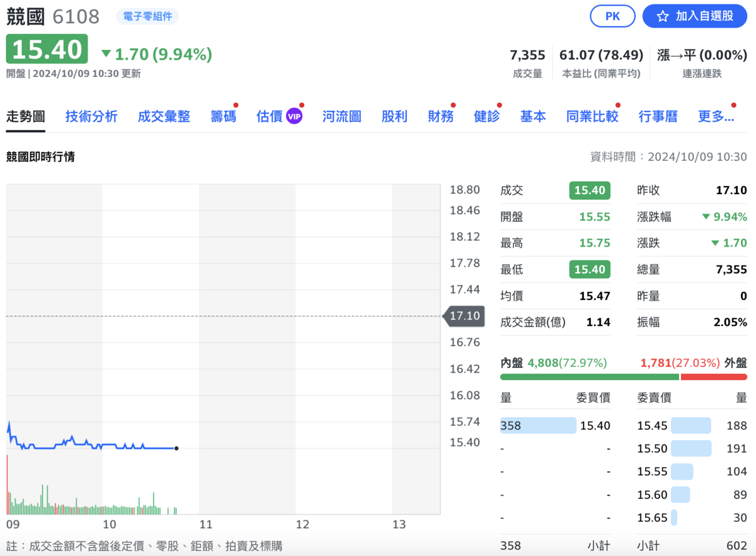Select the 走勢圖 tab
The height and width of the screenshot is (556, 756).
[26, 116]
